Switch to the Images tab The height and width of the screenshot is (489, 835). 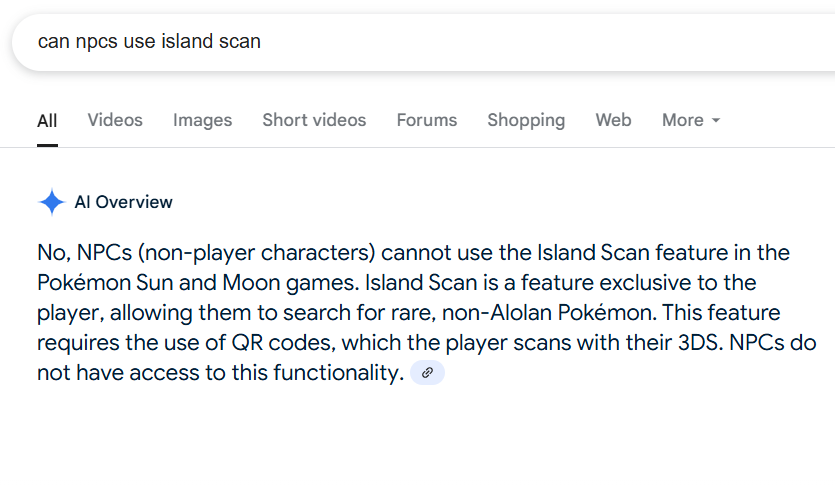(x=202, y=120)
